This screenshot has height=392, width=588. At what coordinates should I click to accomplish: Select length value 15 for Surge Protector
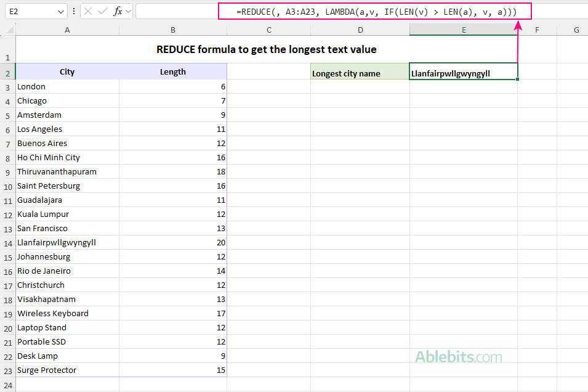[x=173, y=370]
